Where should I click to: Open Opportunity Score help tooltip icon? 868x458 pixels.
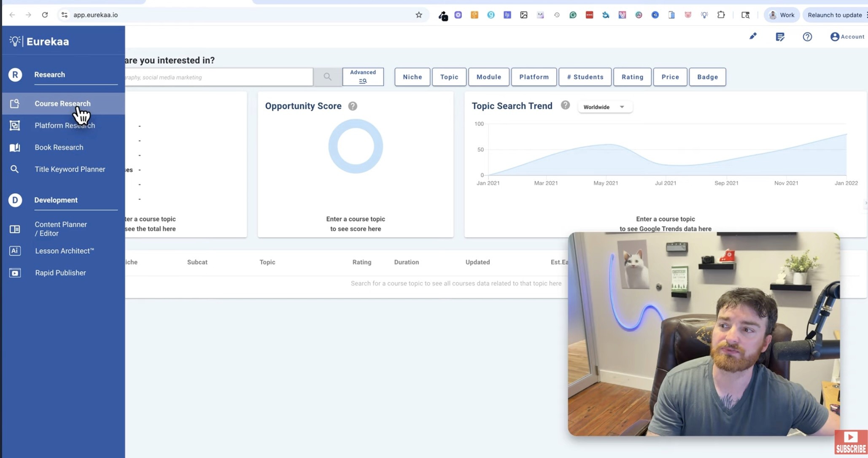353,106
